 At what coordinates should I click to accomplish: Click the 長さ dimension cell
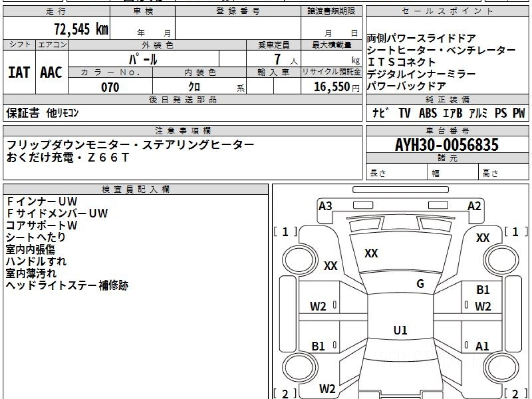tap(397, 172)
